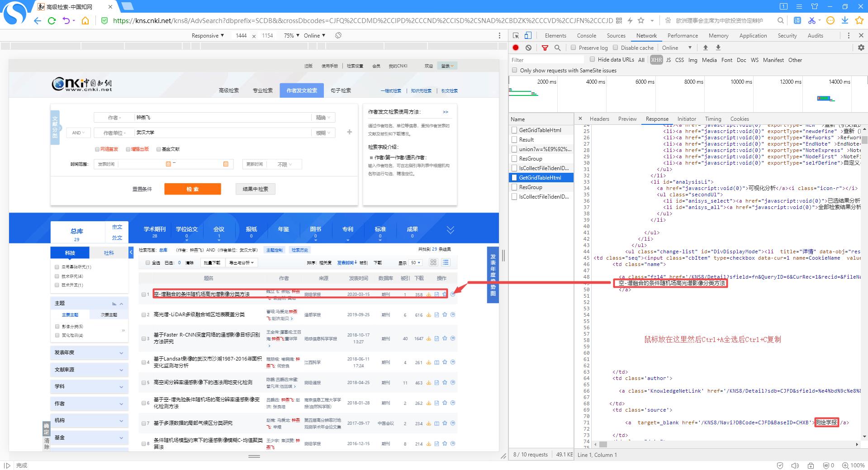868x470 pixels.
Task: Open the scissors screenshot tool
Action: tap(811, 20)
